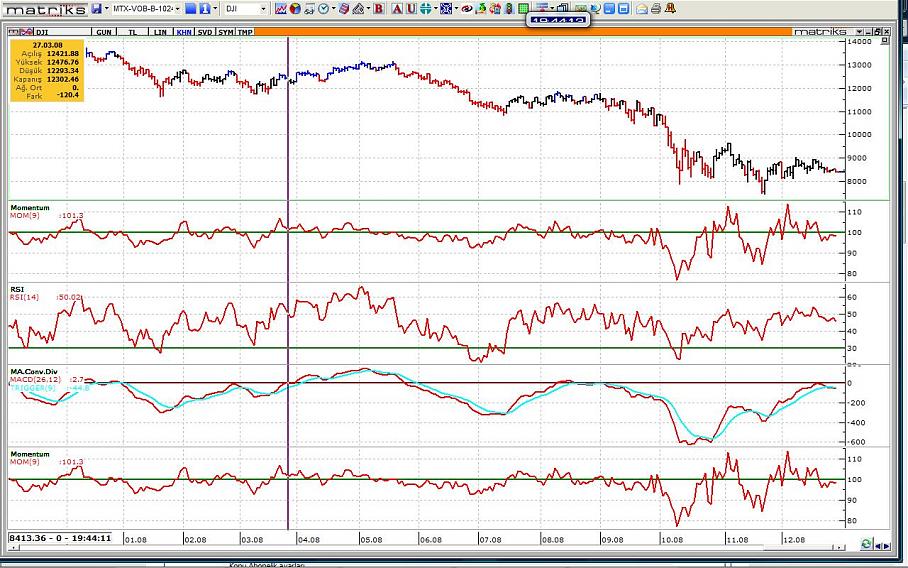Open the line chart icon in toolbar
This screenshot has width=908, height=568.
point(281,8)
